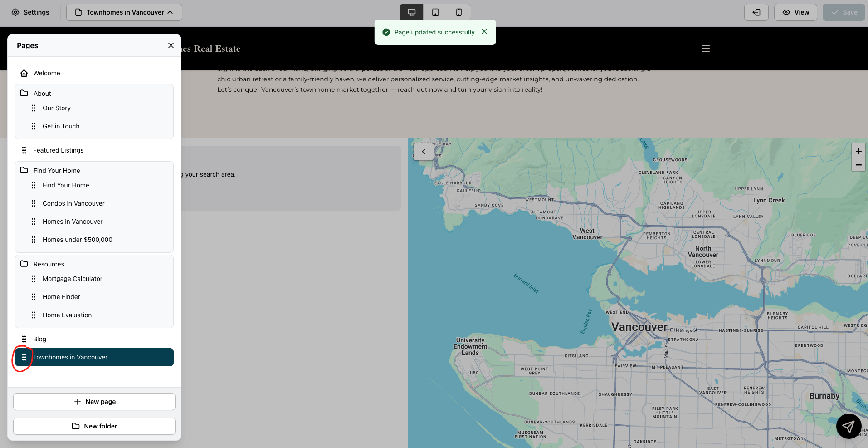Click the About folder label
Screen dimensions: 868x448
click(x=42, y=94)
